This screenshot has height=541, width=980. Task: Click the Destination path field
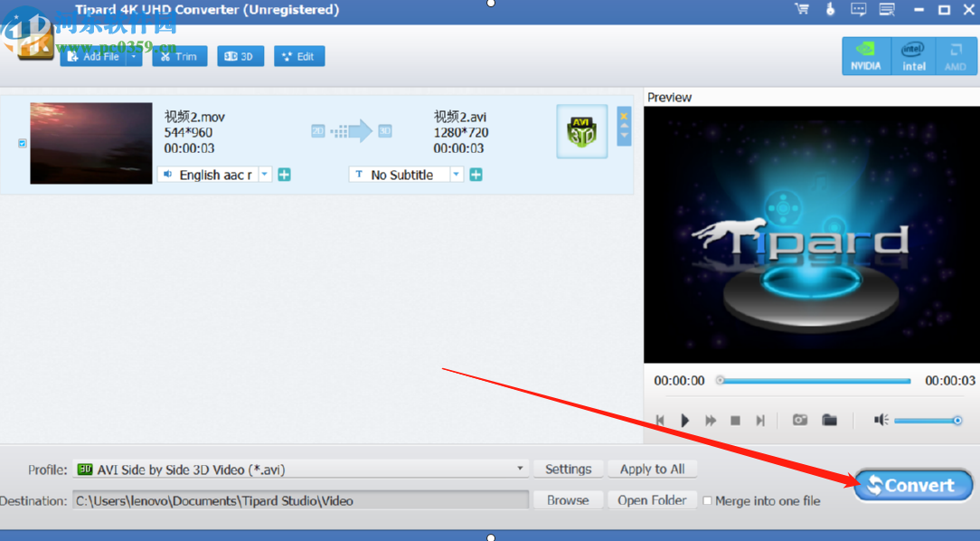301,500
